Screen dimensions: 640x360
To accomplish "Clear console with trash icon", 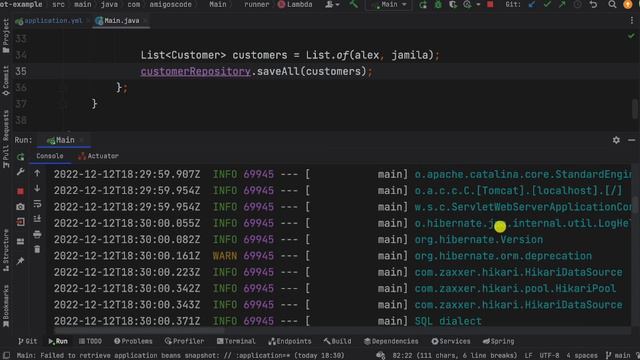I will pos(37,249).
